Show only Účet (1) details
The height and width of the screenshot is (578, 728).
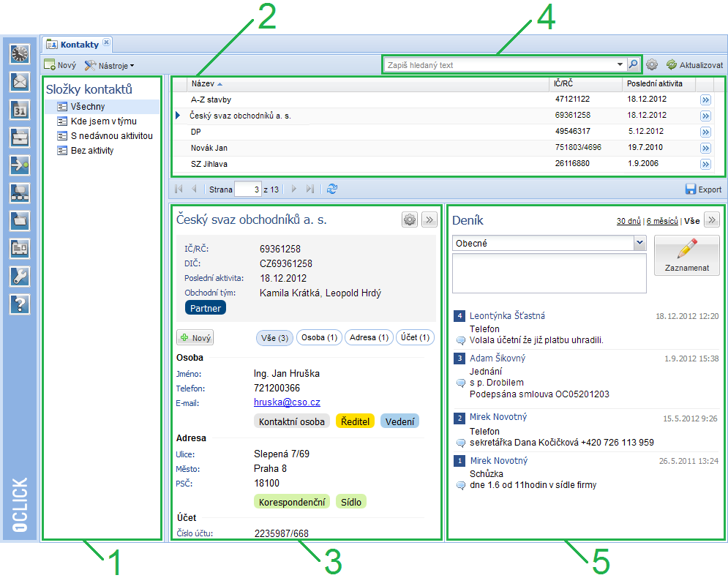[x=415, y=337]
